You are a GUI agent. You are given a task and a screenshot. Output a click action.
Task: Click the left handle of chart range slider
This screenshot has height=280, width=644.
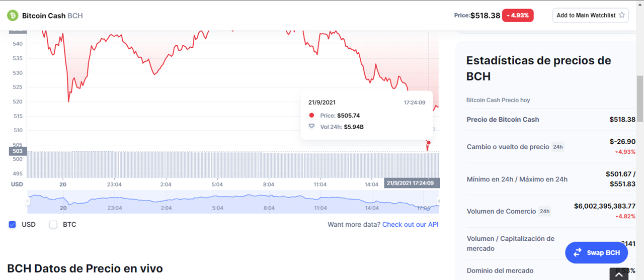point(28,202)
